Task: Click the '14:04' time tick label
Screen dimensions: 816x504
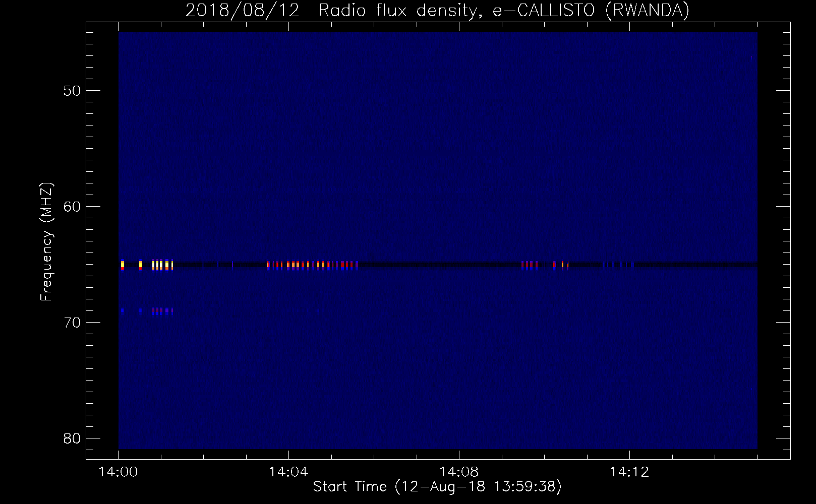Action: pos(288,472)
